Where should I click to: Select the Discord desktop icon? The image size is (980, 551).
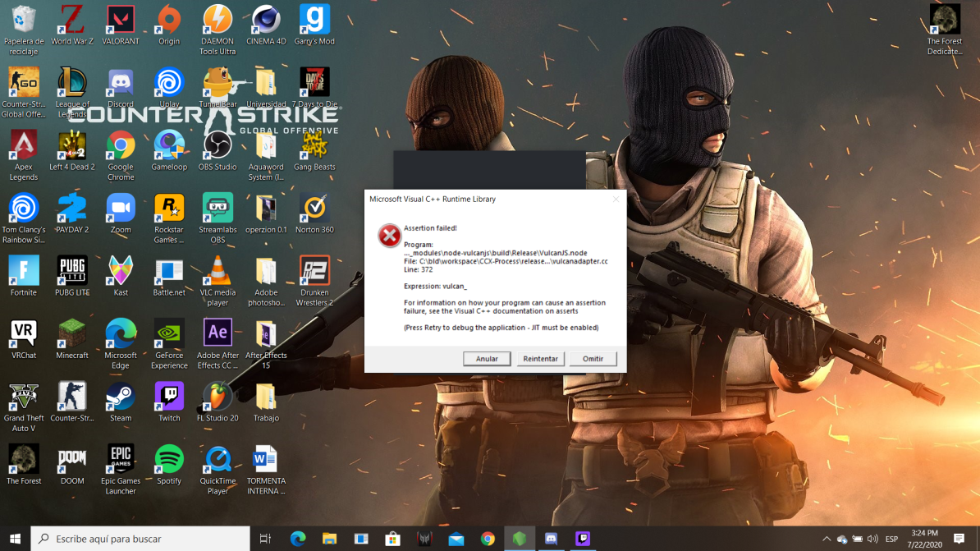pos(120,89)
